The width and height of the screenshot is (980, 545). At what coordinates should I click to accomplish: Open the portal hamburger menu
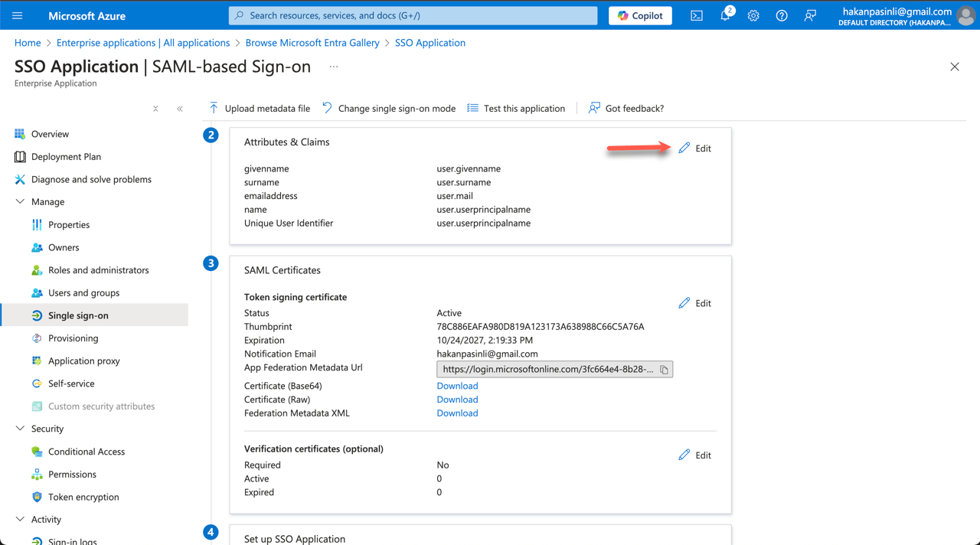pos(16,15)
